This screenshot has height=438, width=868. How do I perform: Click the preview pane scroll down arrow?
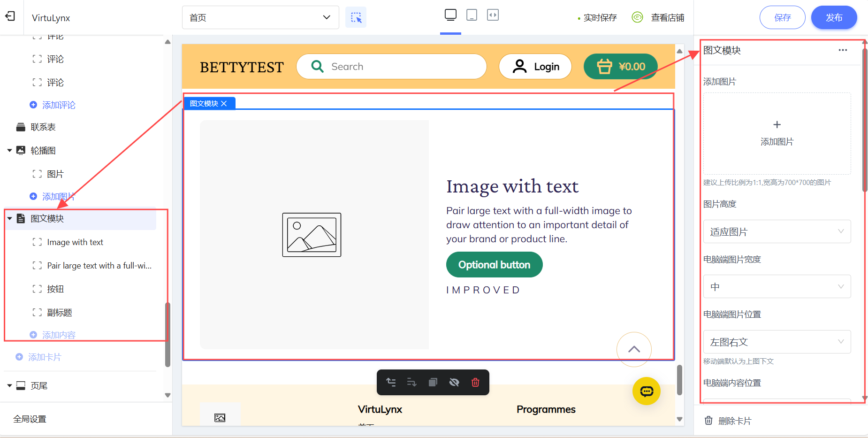pos(679,419)
